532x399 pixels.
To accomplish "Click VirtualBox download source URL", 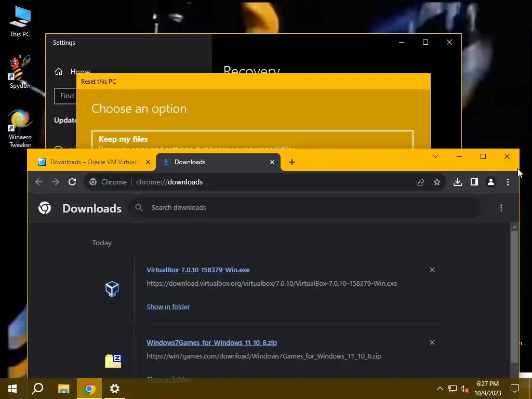I will click(272, 283).
